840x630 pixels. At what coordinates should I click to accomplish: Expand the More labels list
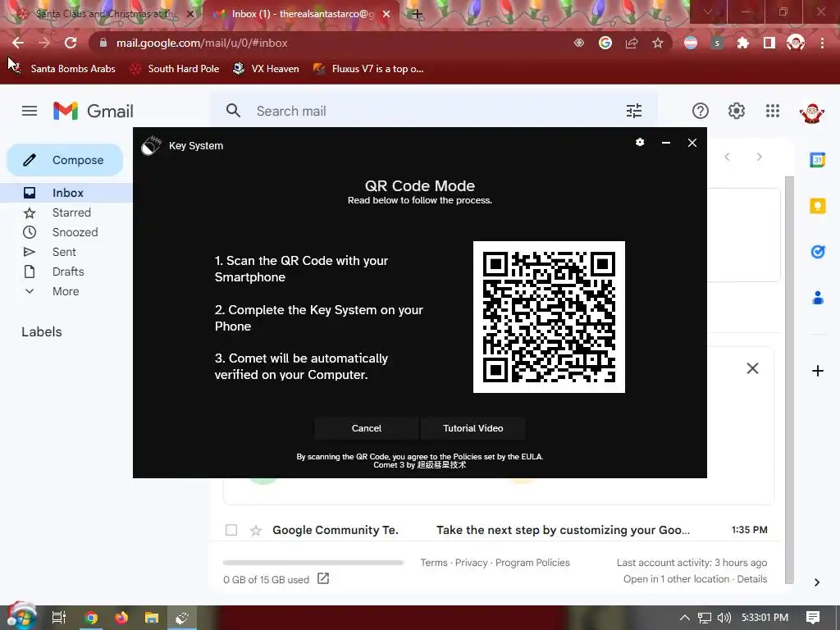(66, 291)
